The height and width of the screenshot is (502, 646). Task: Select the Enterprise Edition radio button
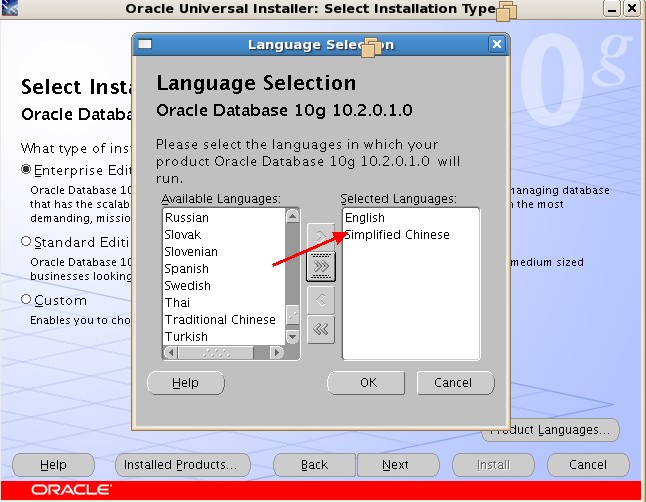pos(26,169)
